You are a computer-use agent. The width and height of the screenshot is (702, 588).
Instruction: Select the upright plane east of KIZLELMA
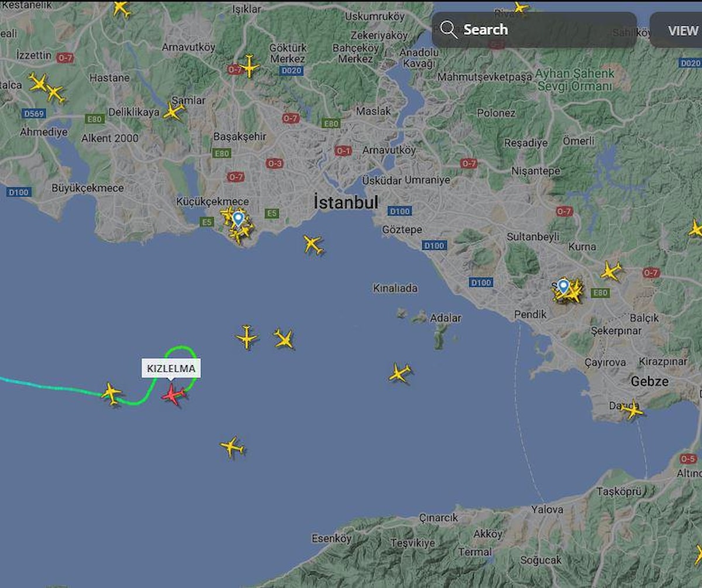coord(247,338)
